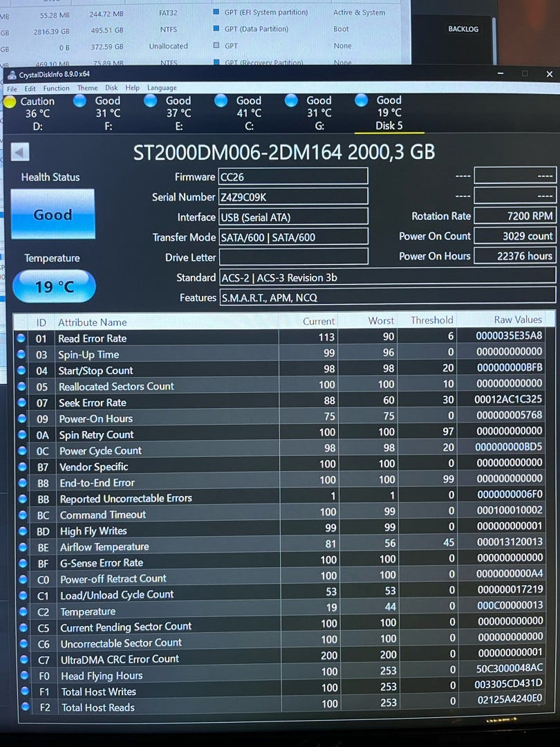This screenshot has width=560, height=747.
Task: Click the Unallocated entry in background window
Action: point(168,46)
